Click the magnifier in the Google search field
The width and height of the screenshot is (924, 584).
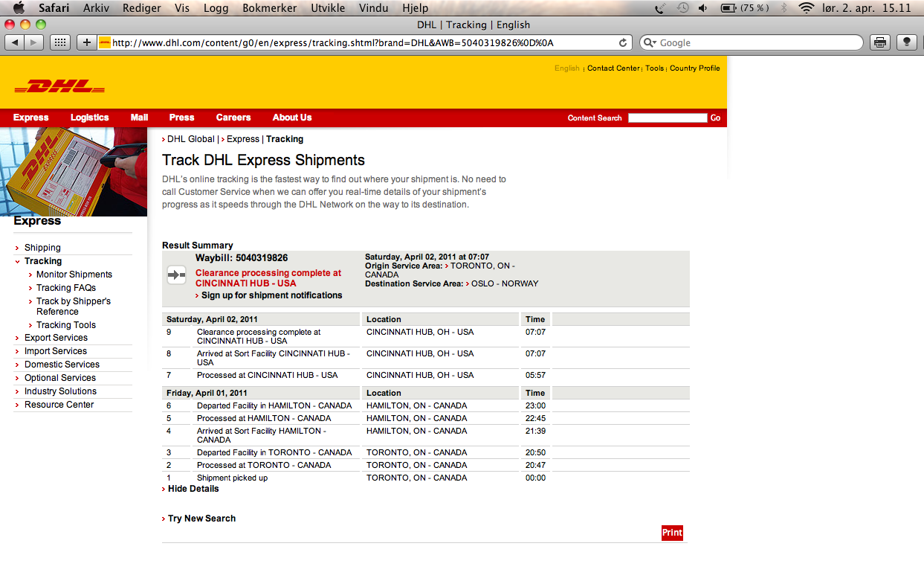650,42
